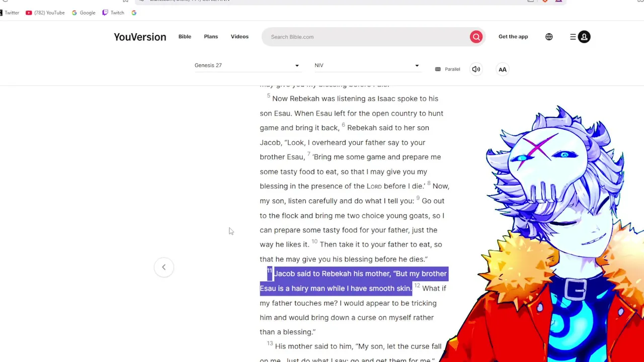Play audio Bible speaker icon
This screenshot has height=362, width=644.
pos(476,69)
